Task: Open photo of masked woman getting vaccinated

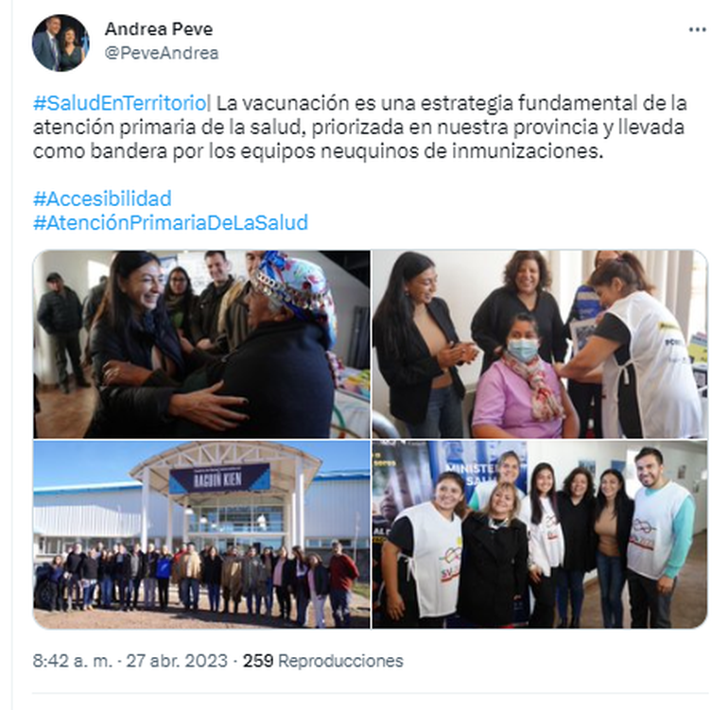Action: pyautogui.click(x=540, y=344)
